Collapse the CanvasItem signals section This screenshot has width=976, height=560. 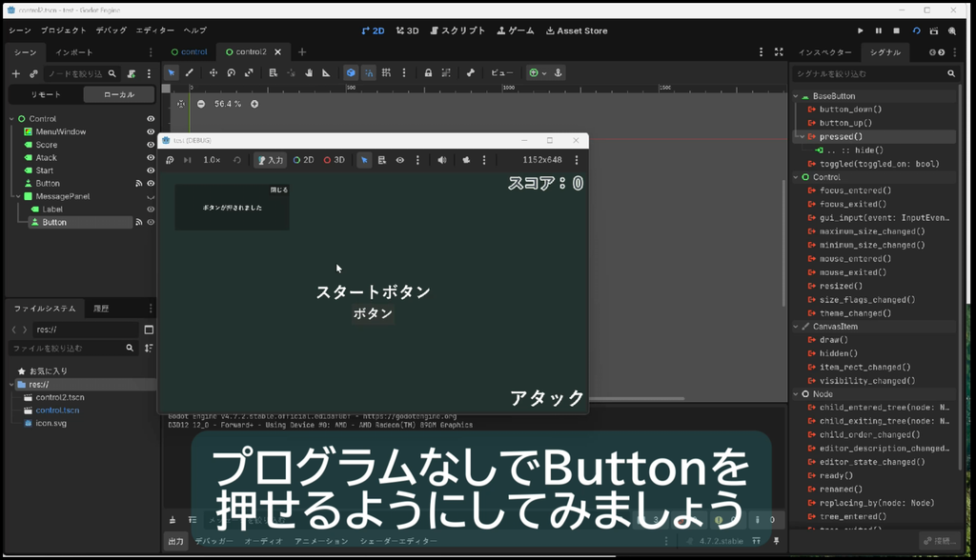coord(796,327)
